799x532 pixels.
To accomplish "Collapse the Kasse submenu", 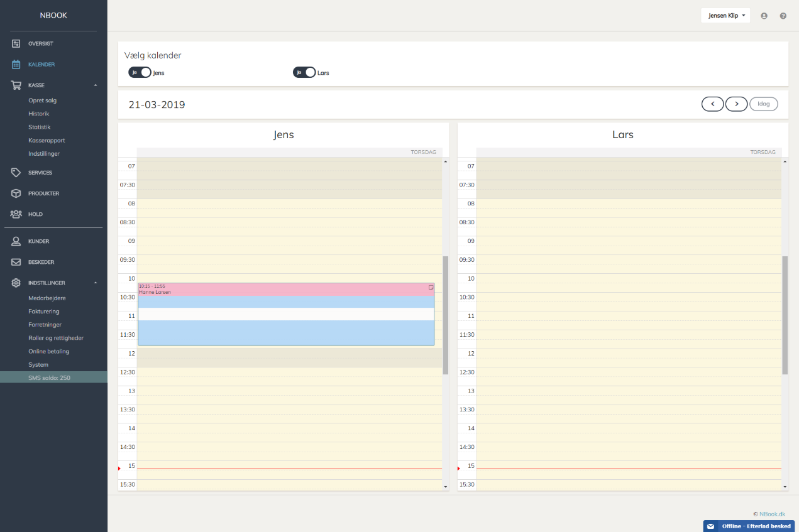I will (96, 85).
